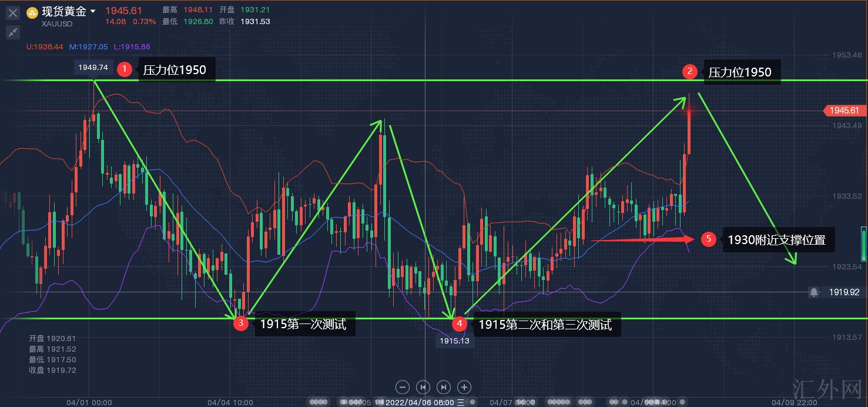This screenshot has height=407, width=868.
Task: Click the bell alert icon at 1919.92
Action: (x=814, y=292)
